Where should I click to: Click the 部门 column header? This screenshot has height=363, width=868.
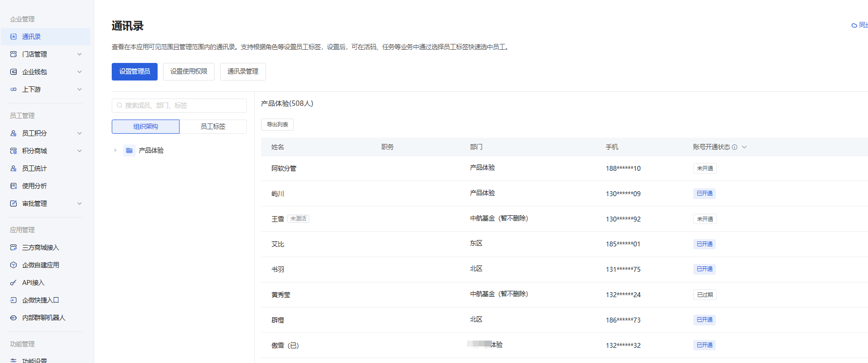[476, 147]
